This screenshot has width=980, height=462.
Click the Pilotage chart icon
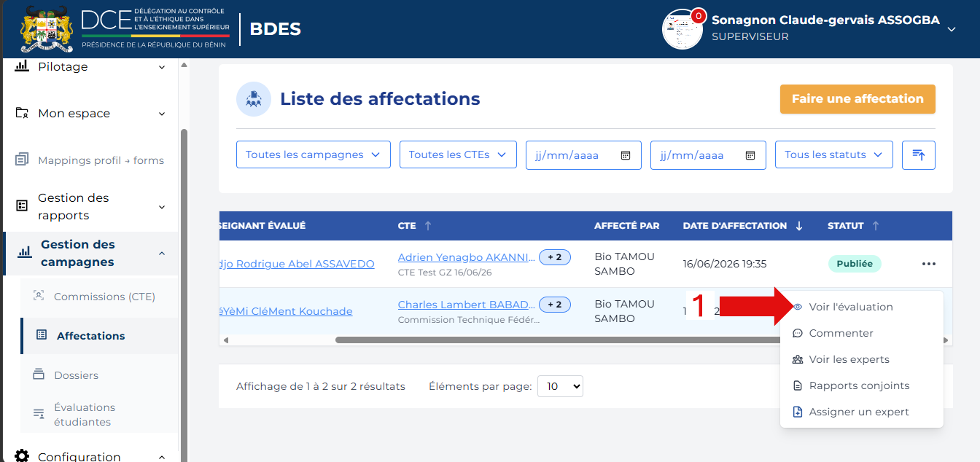[x=22, y=66]
